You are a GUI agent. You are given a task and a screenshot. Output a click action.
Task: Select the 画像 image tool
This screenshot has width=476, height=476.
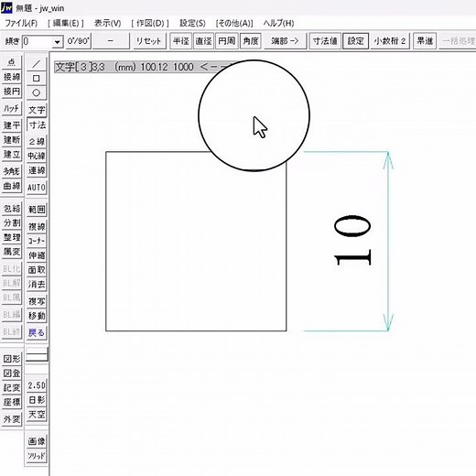(x=37, y=441)
